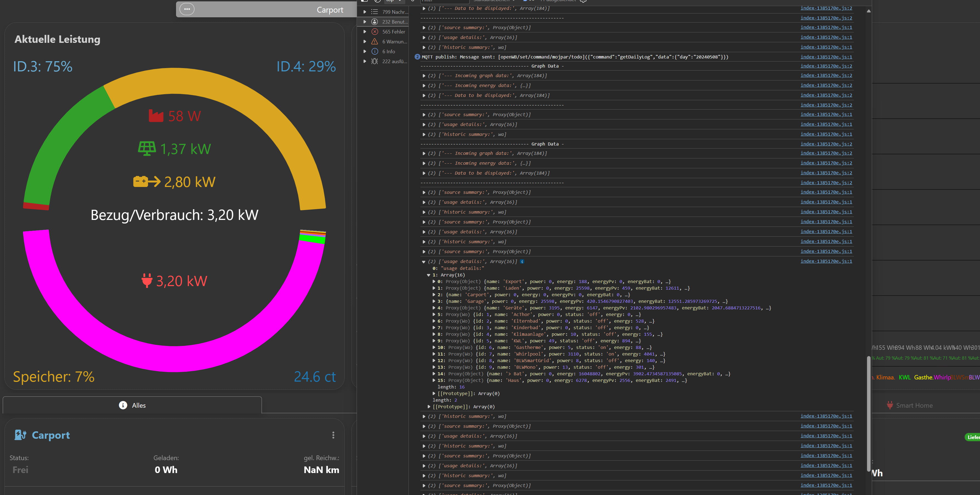980x495 pixels.
Task: Open source link beside MQTT publish message
Action: pos(826,57)
